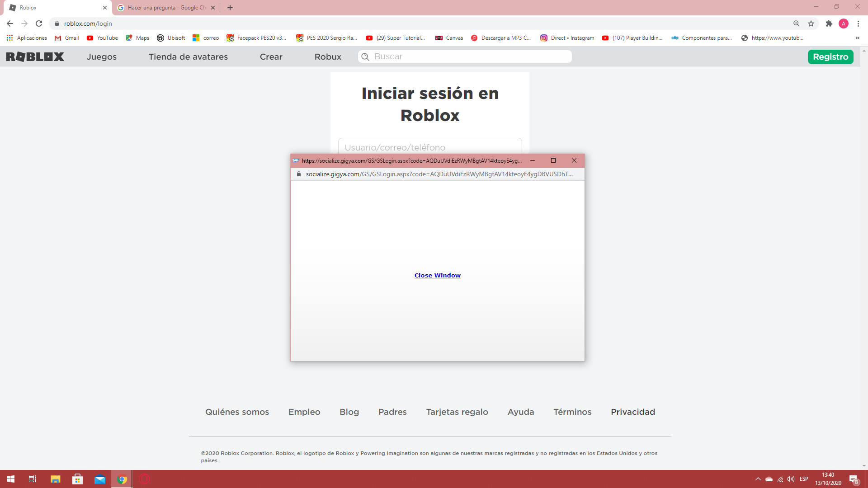Click the Buscar search field
Screen dimensions: 868x488
[x=465, y=56]
